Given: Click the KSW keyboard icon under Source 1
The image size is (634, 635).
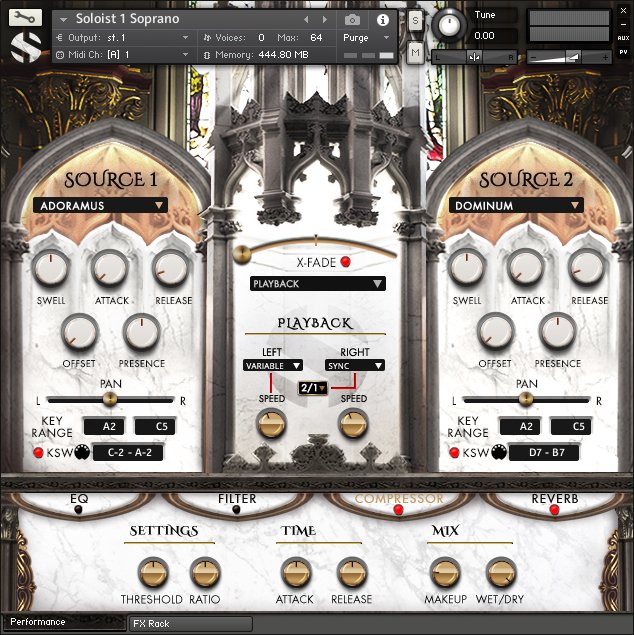Looking at the screenshot, I should tap(81, 453).
